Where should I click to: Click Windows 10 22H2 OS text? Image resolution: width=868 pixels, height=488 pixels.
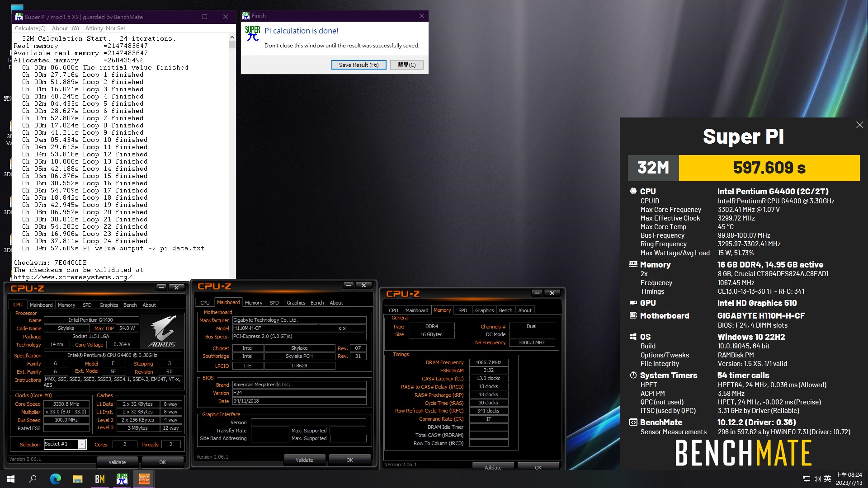(x=751, y=337)
